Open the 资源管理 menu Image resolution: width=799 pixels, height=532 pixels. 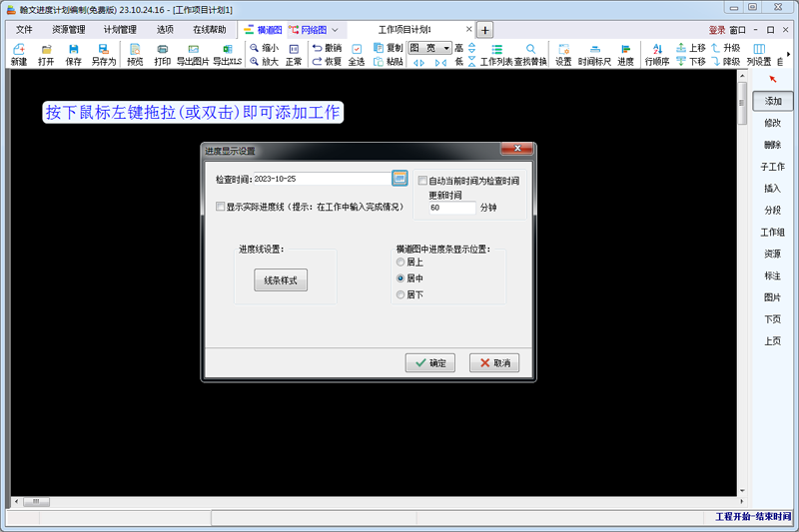click(x=69, y=30)
